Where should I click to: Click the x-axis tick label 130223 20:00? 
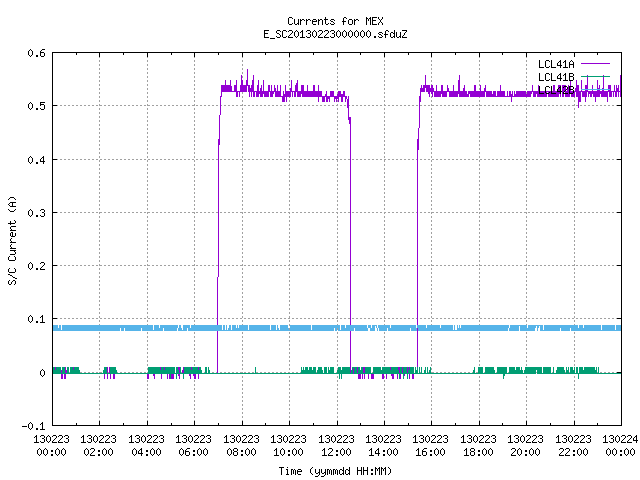(x=525, y=446)
